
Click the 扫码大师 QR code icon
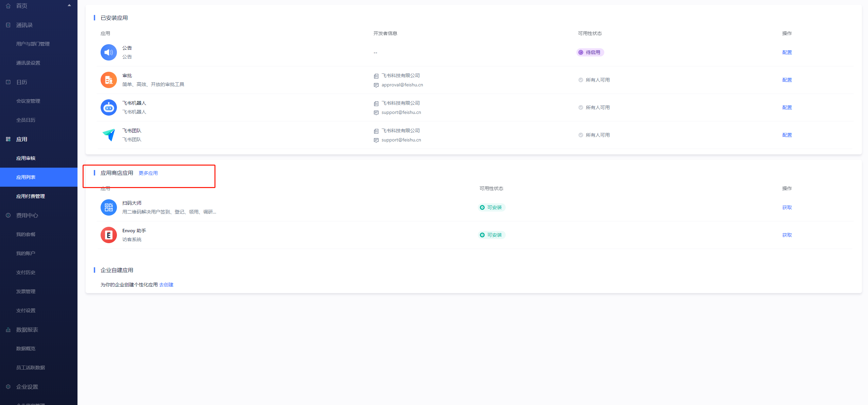point(108,207)
